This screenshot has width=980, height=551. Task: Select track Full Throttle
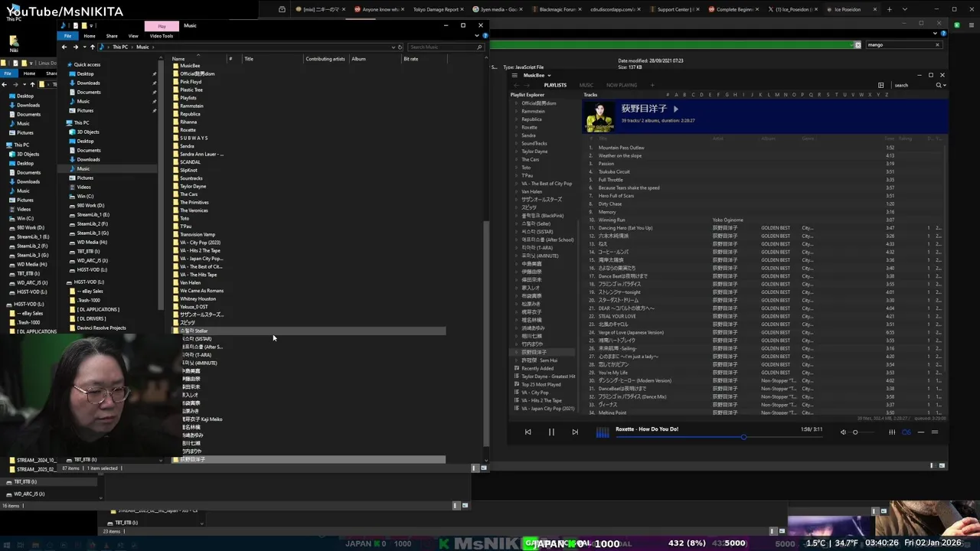610,180
